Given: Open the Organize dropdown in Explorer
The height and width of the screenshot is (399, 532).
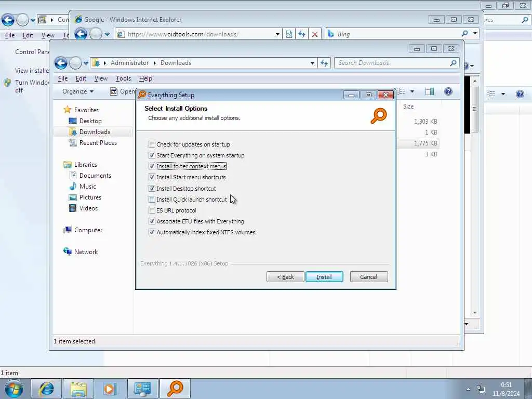Looking at the screenshot, I should point(78,91).
